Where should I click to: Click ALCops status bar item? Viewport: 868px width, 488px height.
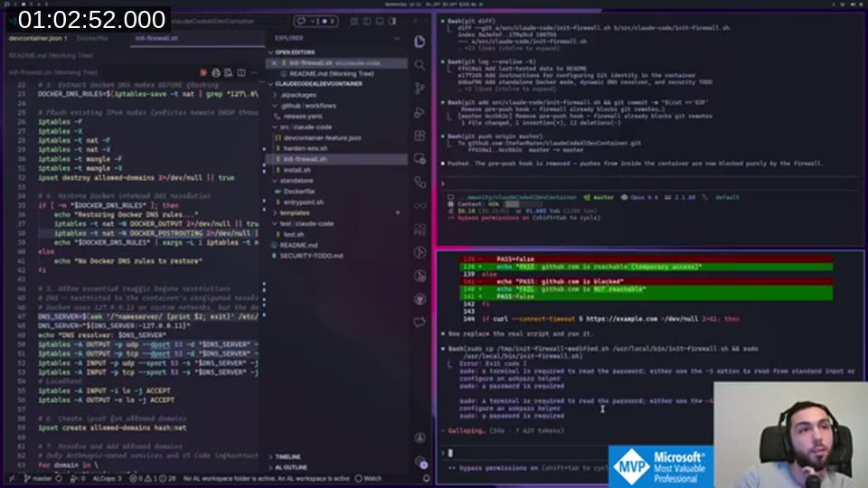[107, 479]
